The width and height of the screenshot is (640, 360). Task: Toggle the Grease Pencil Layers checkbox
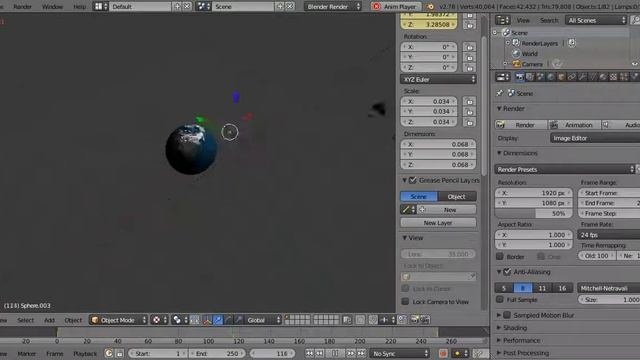click(x=413, y=180)
